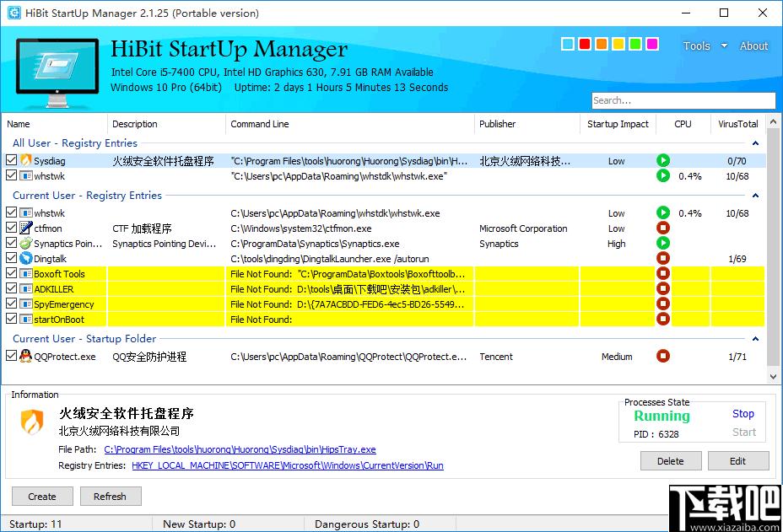Screen dimensions: 783x532
Task: Click the Huorong shield icon in Information panel
Action: pyautogui.click(x=32, y=422)
